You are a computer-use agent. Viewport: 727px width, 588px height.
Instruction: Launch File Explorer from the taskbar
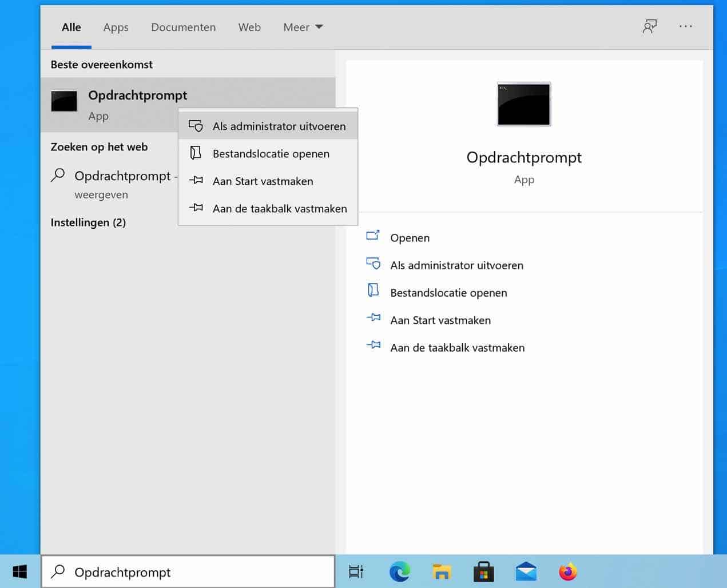[442, 571]
